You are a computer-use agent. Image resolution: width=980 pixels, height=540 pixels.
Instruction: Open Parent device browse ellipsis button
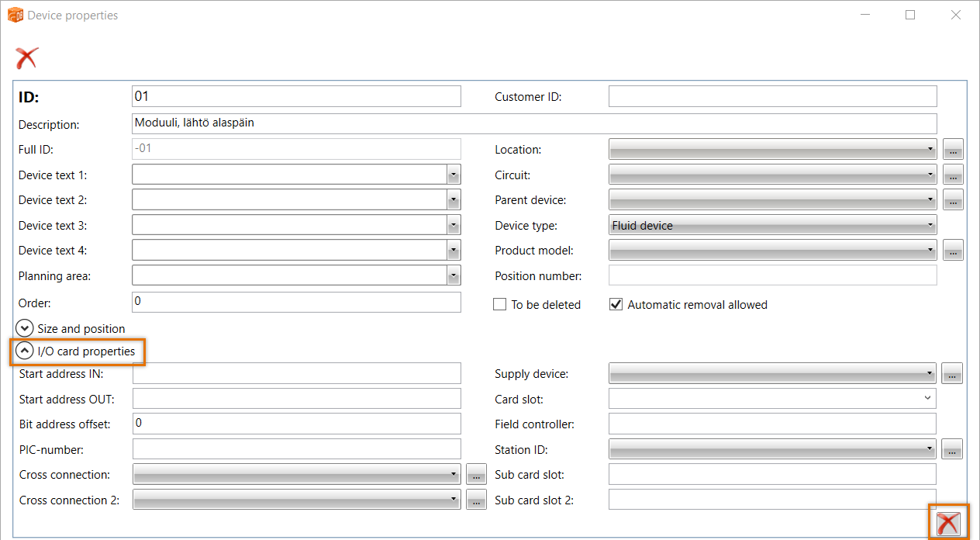(x=953, y=200)
